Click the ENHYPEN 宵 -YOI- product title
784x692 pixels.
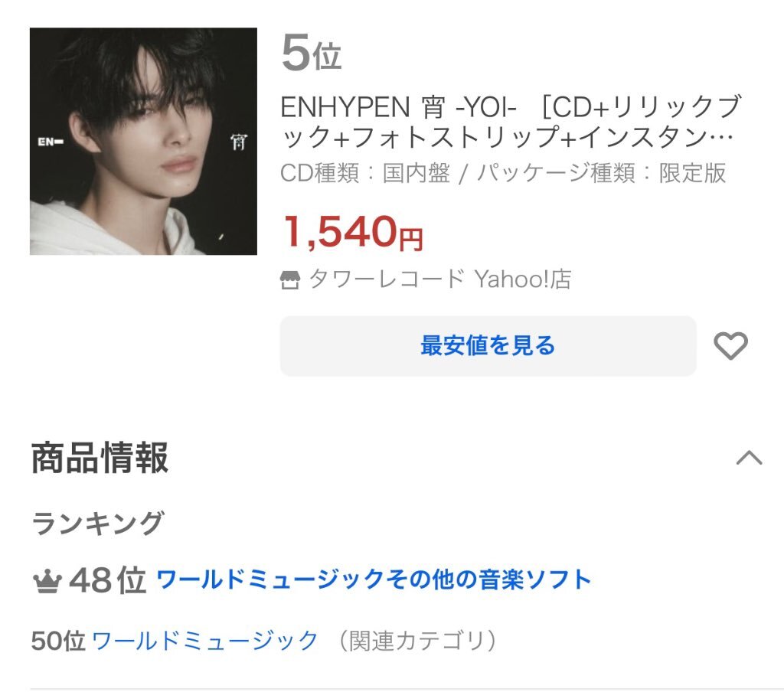(x=510, y=122)
